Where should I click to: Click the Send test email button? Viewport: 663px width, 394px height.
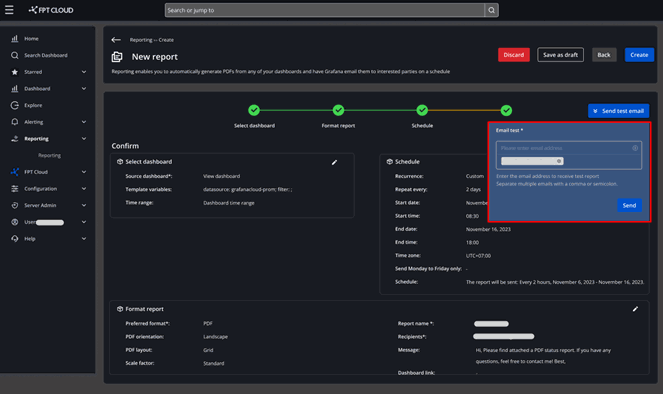tap(618, 111)
